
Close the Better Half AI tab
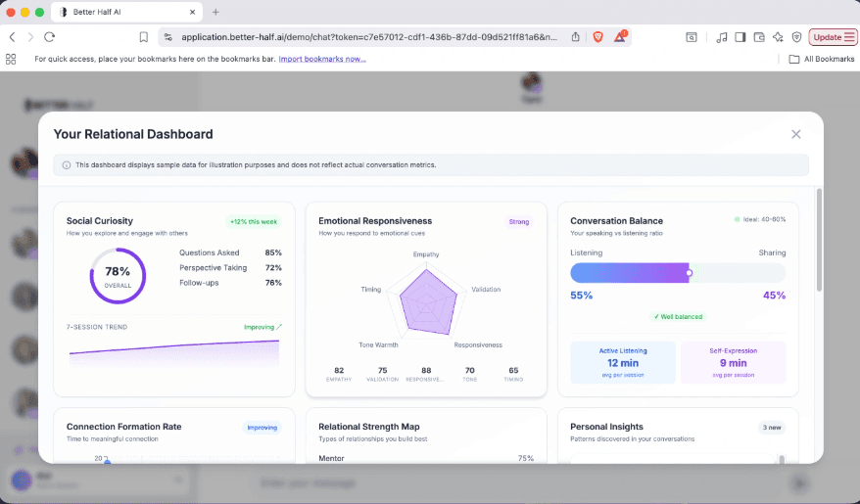[x=193, y=12]
